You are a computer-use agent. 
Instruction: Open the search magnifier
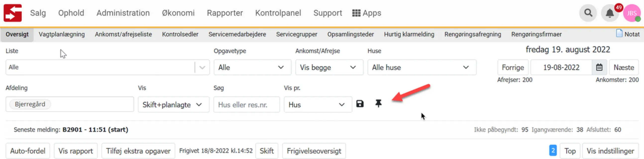[588, 13]
